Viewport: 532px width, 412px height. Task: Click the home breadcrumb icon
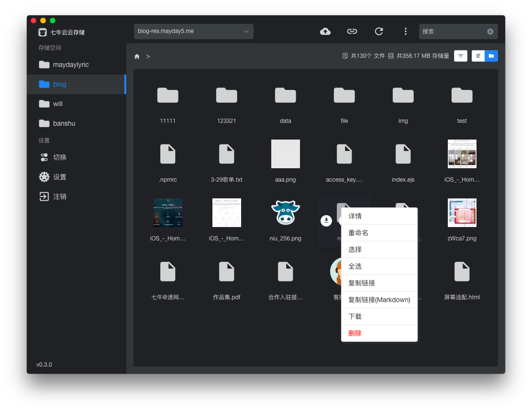click(137, 56)
